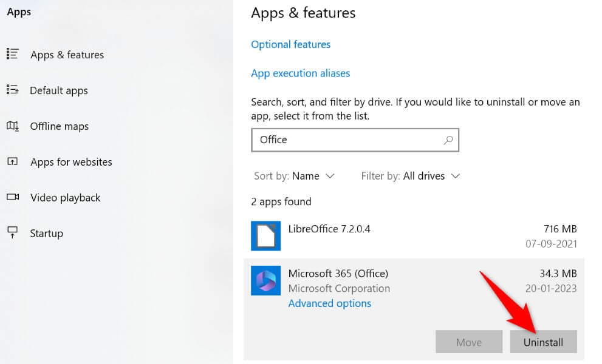The width and height of the screenshot is (602, 364).
Task: Open App execution aliases link
Action: pos(301,73)
